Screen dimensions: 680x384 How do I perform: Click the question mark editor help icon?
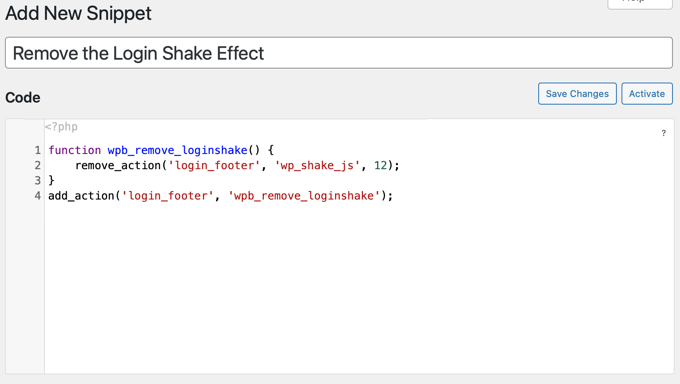click(663, 133)
